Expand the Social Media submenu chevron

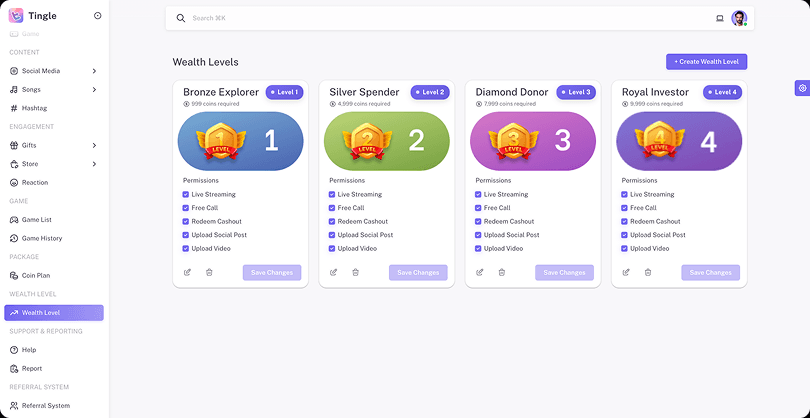[94, 71]
